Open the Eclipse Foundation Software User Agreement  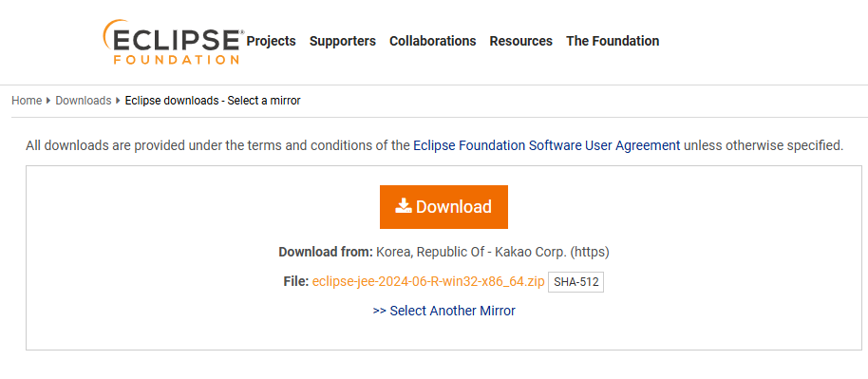click(547, 145)
